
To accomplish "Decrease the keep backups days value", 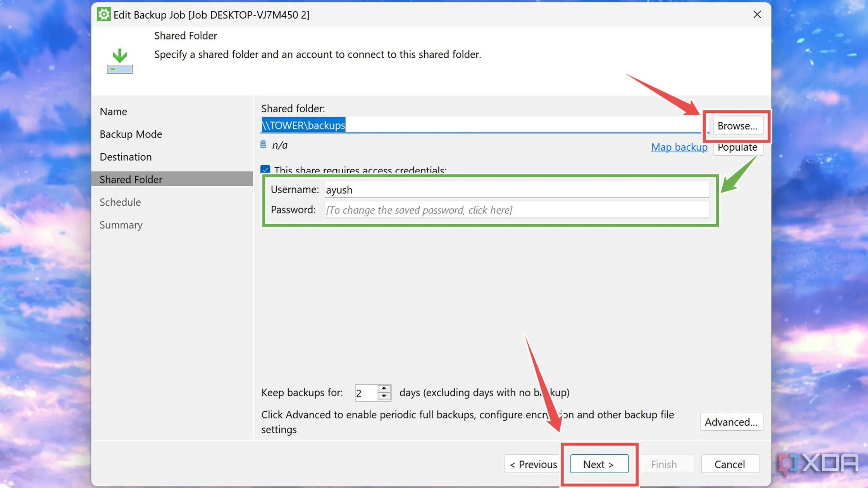I will (384, 397).
